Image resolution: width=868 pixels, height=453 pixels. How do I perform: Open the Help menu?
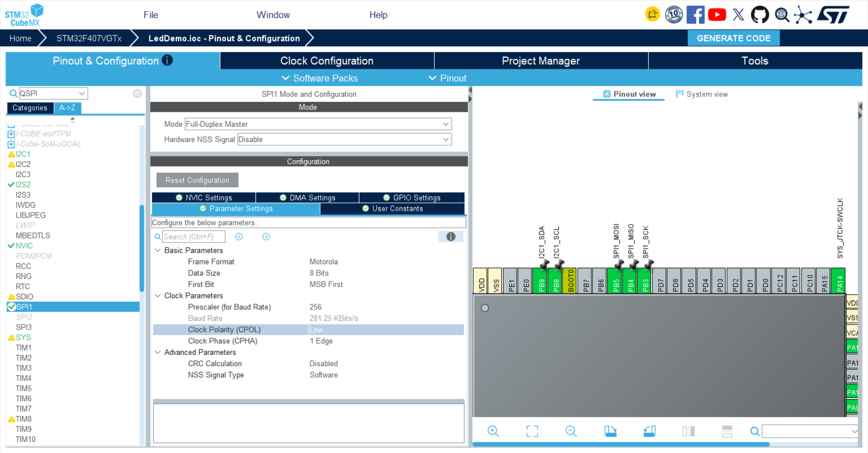point(378,15)
